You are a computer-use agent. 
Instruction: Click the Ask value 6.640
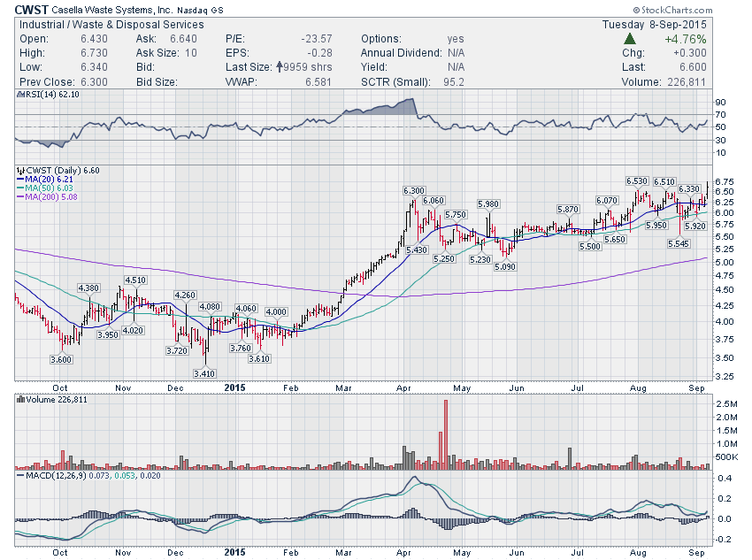183,39
